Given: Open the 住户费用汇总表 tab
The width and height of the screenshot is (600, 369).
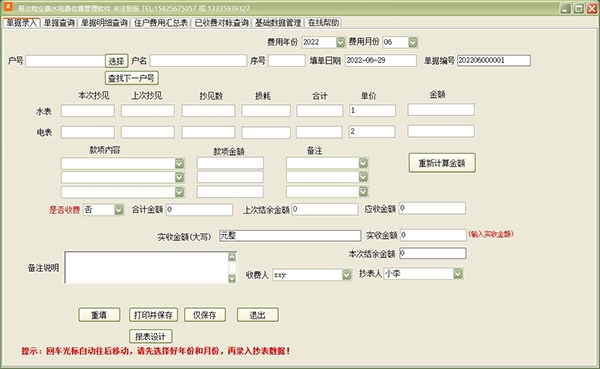Looking at the screenshot, I should [x=161, y=23].
